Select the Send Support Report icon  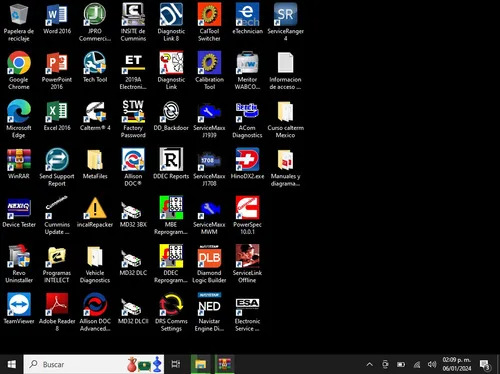(57, 167)
